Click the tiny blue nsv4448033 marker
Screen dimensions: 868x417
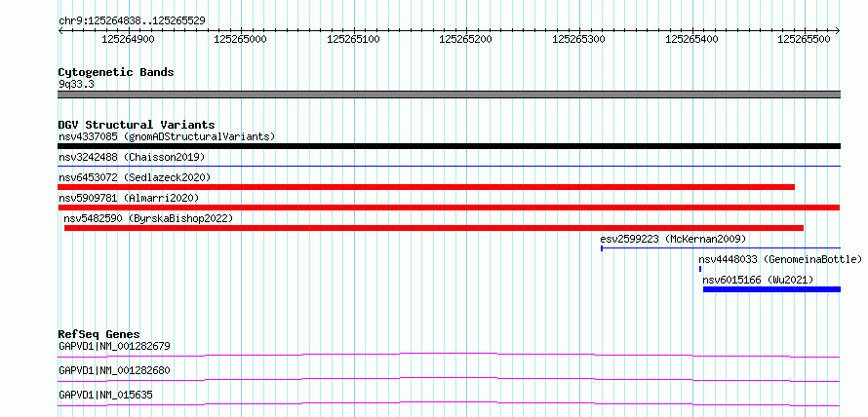(700, 269)
